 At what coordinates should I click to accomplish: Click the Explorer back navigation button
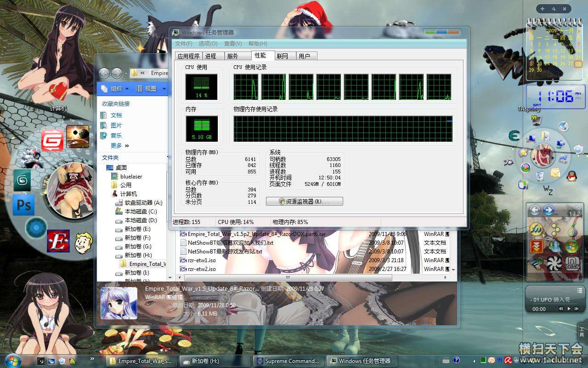point(104,73)
